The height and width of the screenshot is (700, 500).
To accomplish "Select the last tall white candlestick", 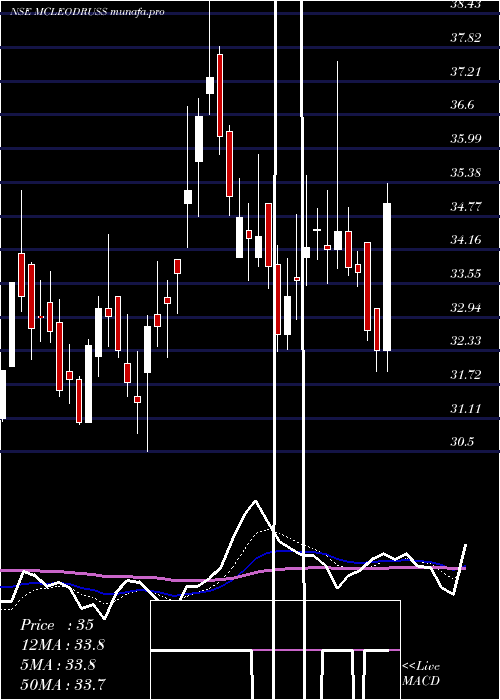I will (x=387, y=277).
